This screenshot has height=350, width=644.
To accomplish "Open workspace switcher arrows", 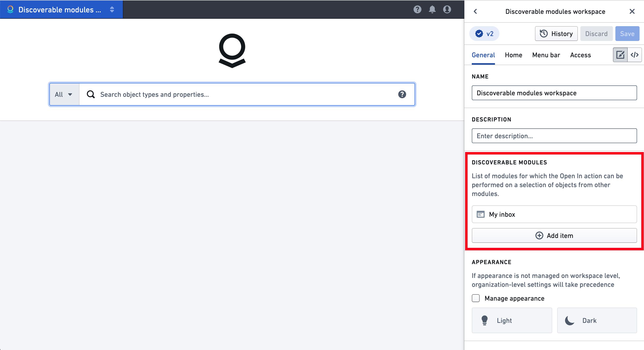I will point(112,9).
